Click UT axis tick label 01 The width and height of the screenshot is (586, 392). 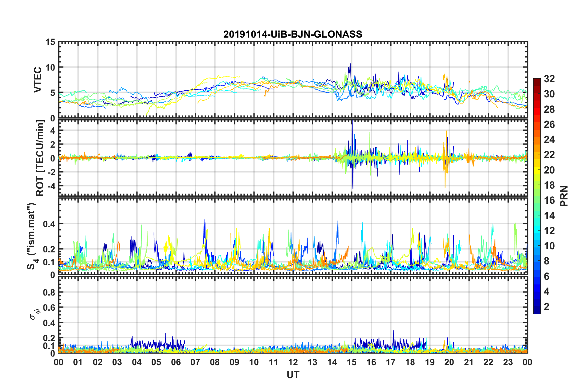(78, 362)
